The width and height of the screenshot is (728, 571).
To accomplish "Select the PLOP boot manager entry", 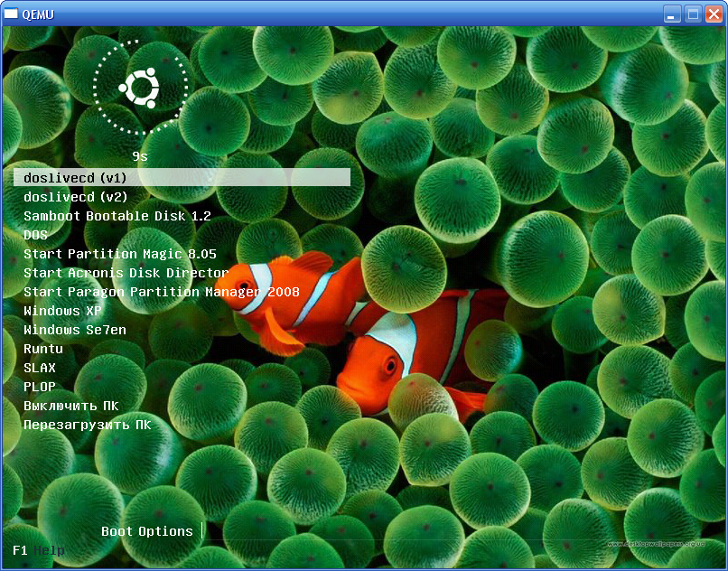I will pos(40,387).
